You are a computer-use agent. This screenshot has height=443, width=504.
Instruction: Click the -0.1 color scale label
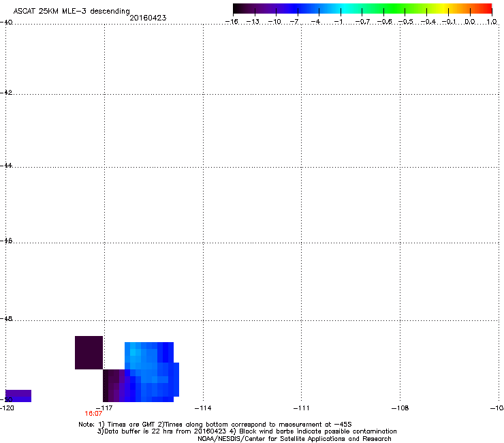(x=449, y=22)
